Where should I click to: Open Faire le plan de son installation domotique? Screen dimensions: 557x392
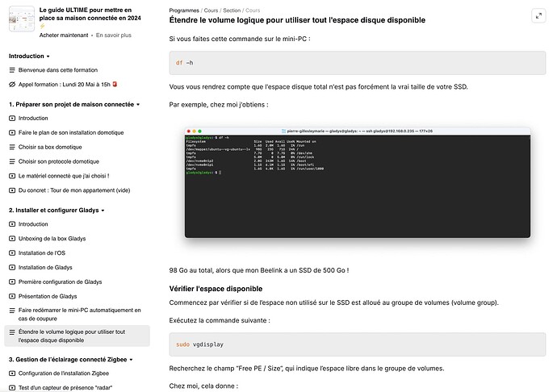coord(71,133)
